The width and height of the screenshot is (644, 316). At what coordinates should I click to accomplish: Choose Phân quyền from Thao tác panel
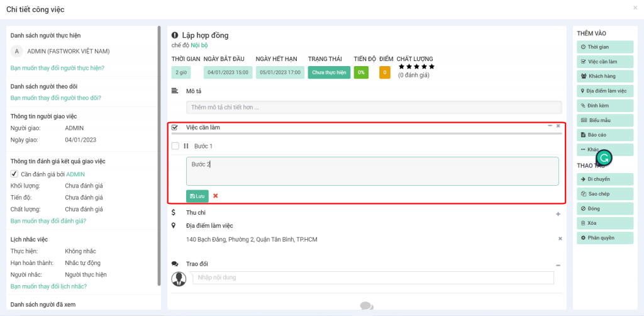(x=605, y=238)
